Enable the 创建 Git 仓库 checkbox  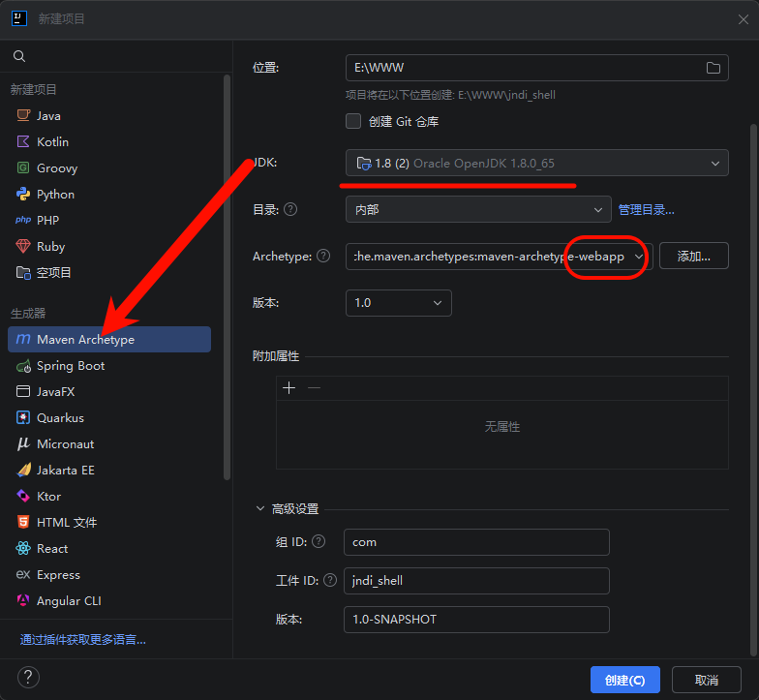click(x=353, y=121)
